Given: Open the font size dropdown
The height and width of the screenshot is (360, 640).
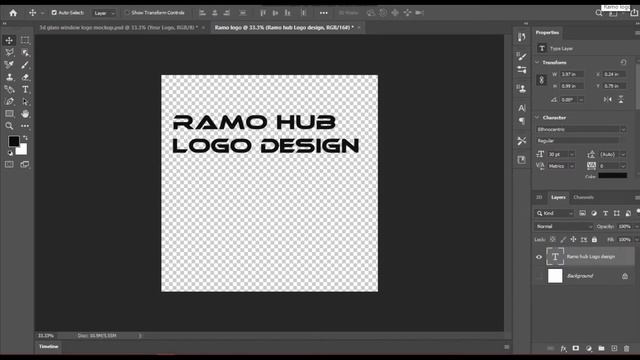Looking at the screenshot, I should [572, 154].
